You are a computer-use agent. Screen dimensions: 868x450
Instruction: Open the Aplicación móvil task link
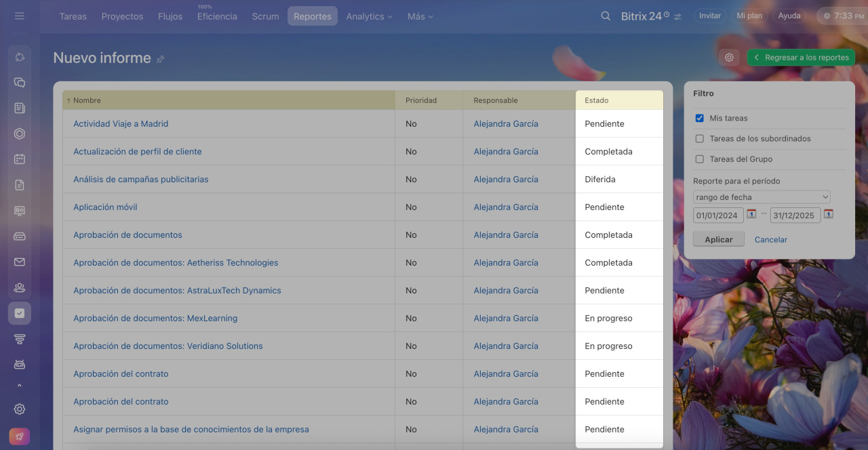tap(105, 207)
